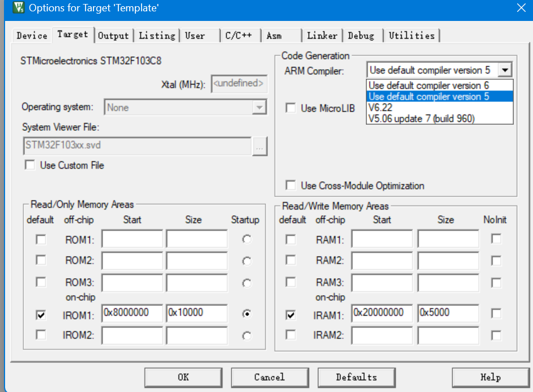Browse for System Viewer File
This screenshot has height=392, width=533.
click(x=259, y=147)
